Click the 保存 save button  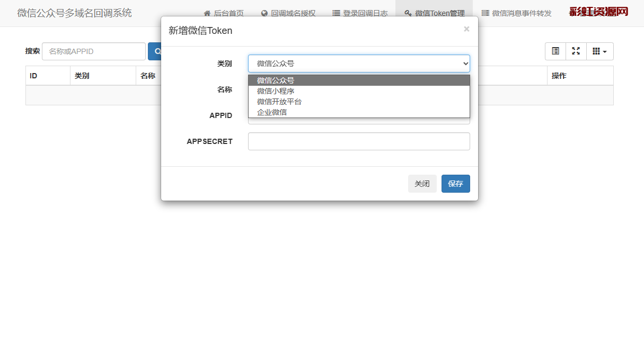(455, 184)
